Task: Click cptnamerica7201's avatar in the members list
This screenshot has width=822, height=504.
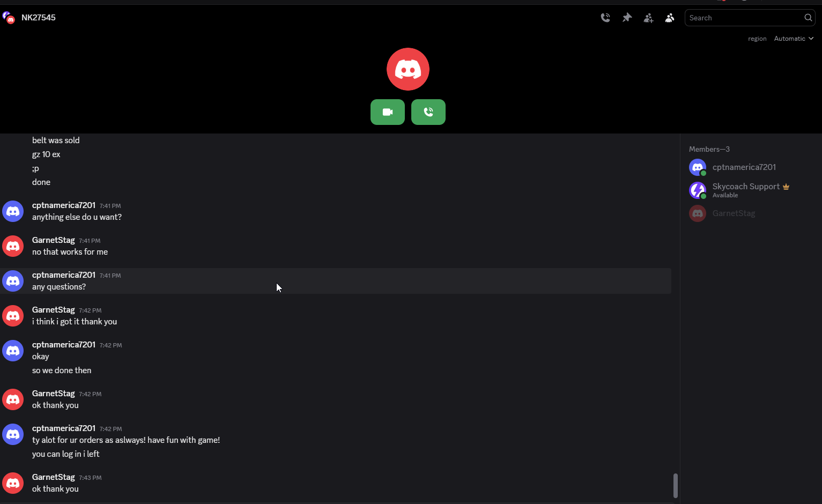Action: pyautogui.click(x=698, y=167)
